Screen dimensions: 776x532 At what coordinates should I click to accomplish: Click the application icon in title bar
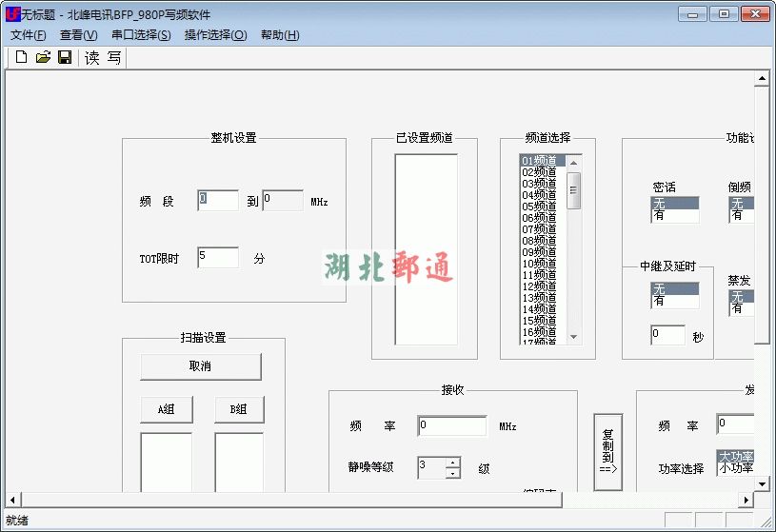(x=12, y=14)
